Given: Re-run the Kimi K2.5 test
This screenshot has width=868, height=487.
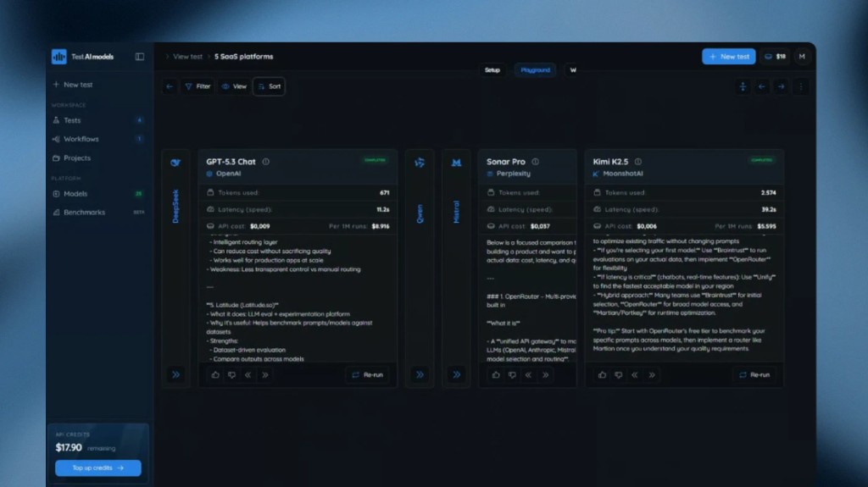Looking at the screenshot, I should (x=754, y=374).
